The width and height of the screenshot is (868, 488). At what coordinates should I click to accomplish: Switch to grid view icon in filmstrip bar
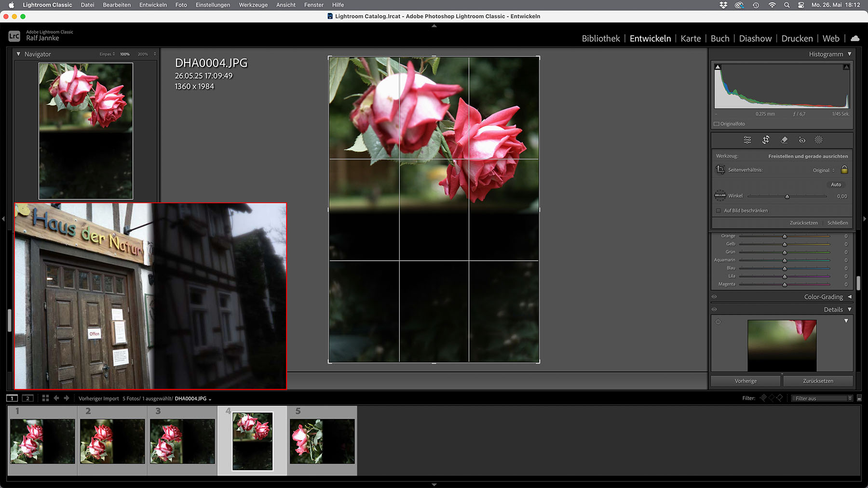coord(45,398)
